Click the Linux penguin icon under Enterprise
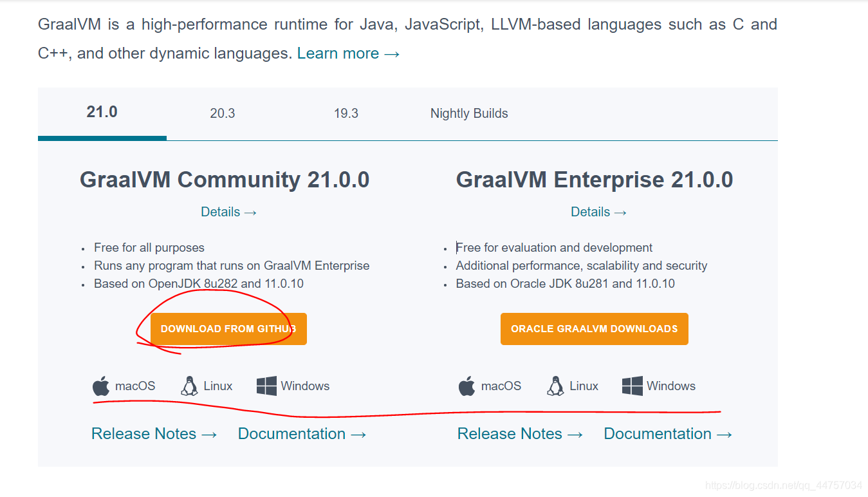The height and width of the screenshot is (497, 868). (555, 386)
